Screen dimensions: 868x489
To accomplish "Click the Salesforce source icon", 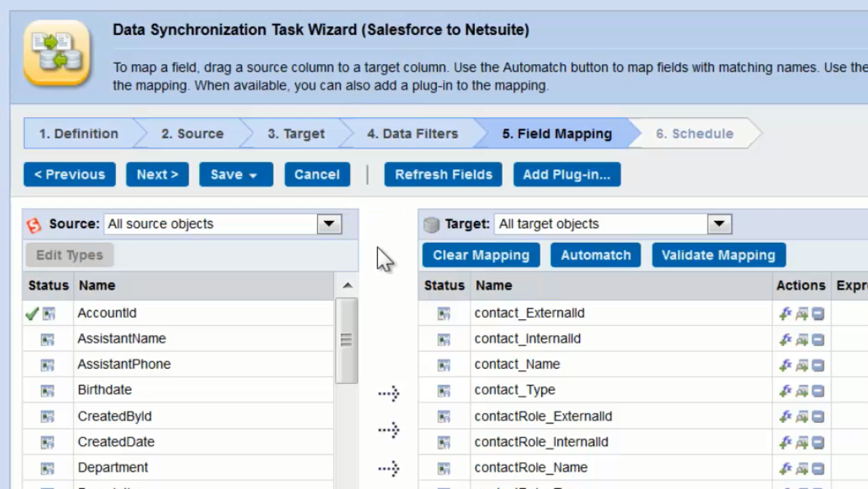I will tap(34, 224).
